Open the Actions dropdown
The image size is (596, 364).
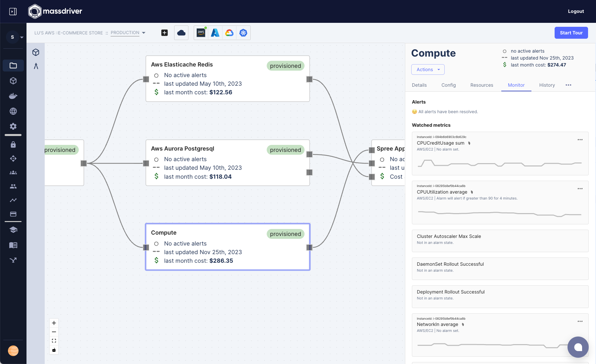tap(428, 69)
